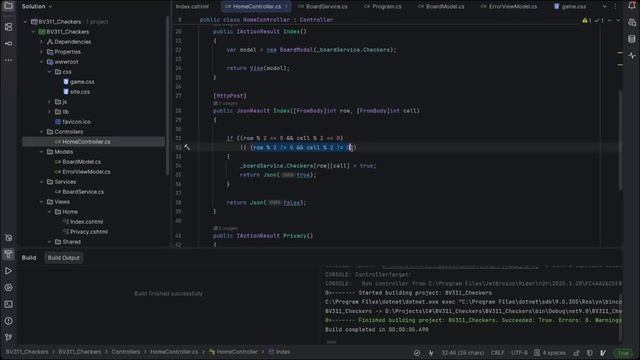Select site.css in solution tree
640x360 pixels.
point(80,92)
